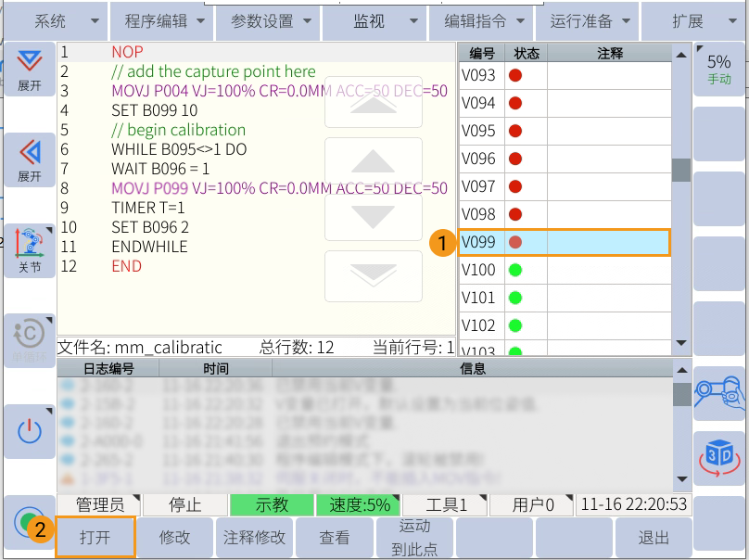Click the 注释 column header
Screen dimensions: 749x560
pyautogui.click(x=610, y=53)
